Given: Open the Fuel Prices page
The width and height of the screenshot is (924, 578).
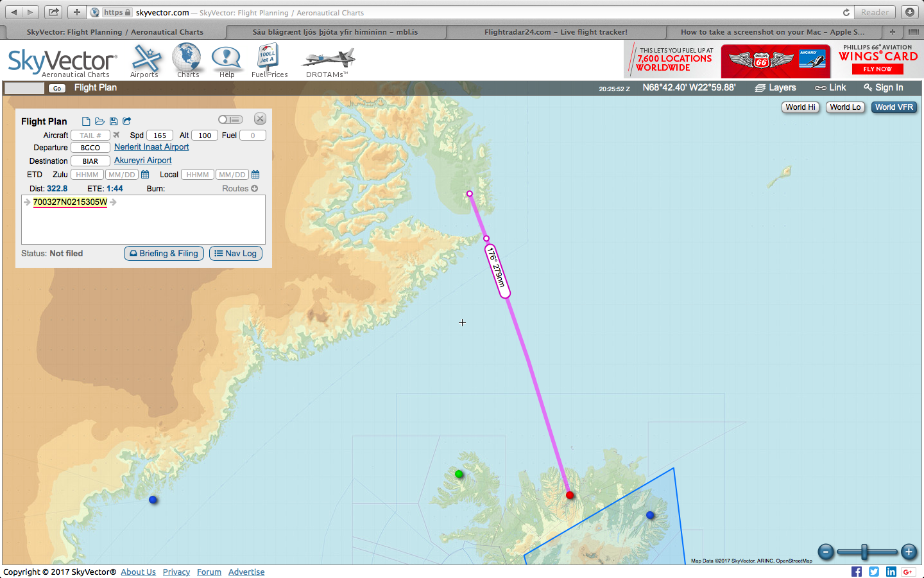Looking at the screenshot, I should pyautogui.click(x=269, y=61).
